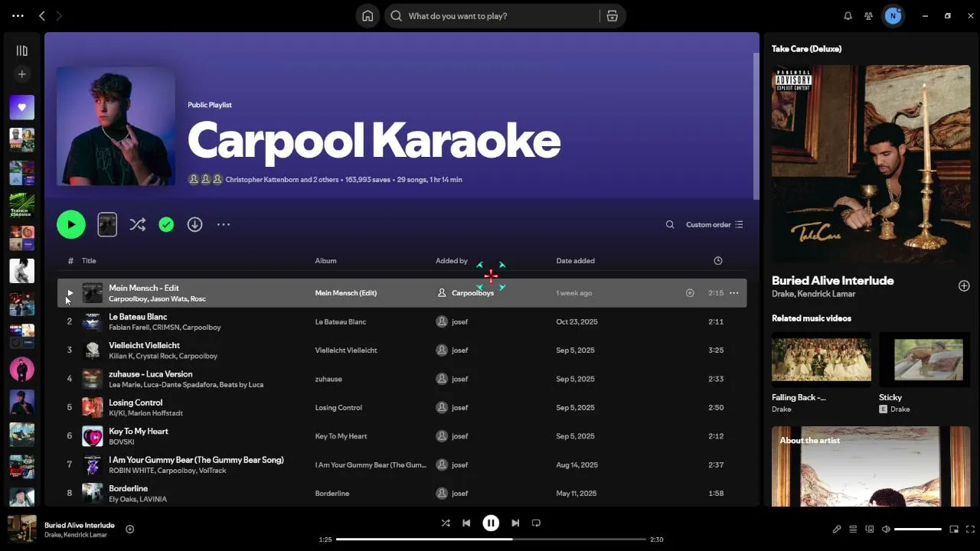Enter full screen mode

tap(970, 529)
